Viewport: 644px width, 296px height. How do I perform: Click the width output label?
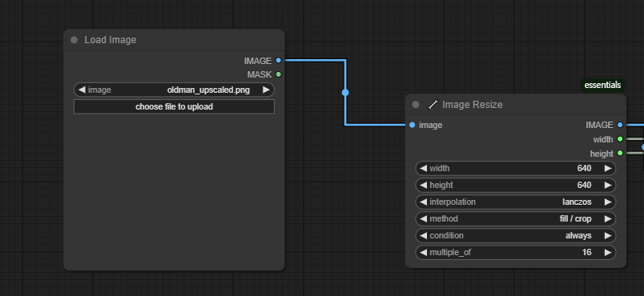point(603,139)
